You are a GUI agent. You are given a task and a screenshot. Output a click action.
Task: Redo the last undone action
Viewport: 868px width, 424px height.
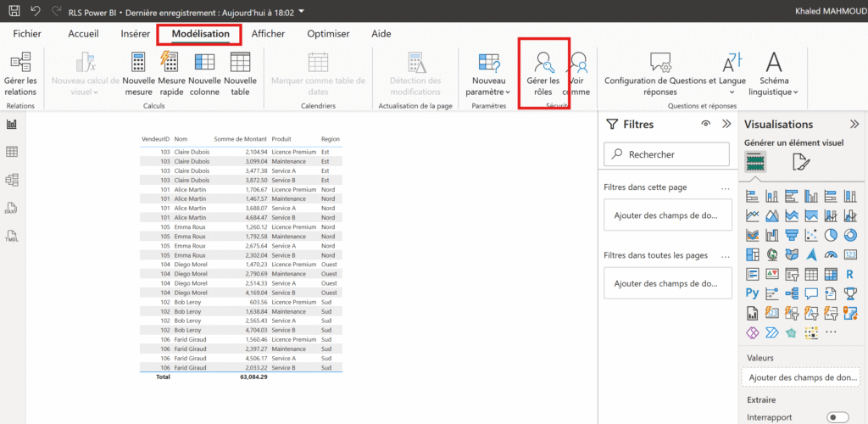(x=56, y=10)
